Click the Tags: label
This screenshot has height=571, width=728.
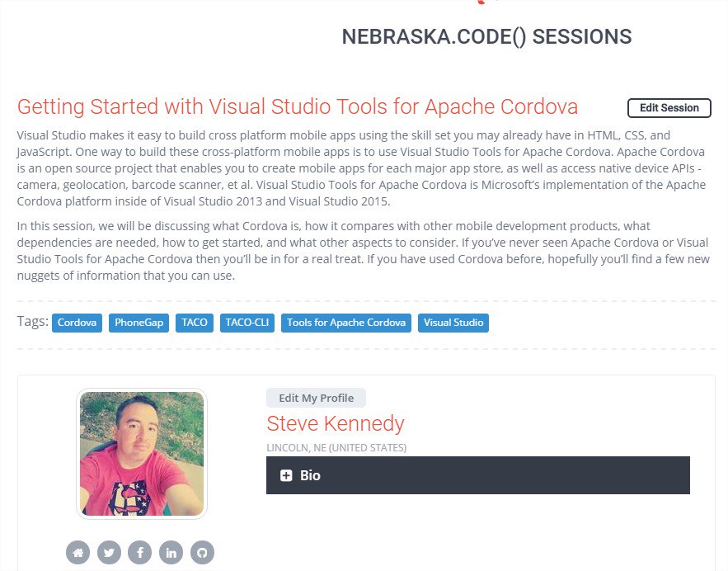[32, 321]
